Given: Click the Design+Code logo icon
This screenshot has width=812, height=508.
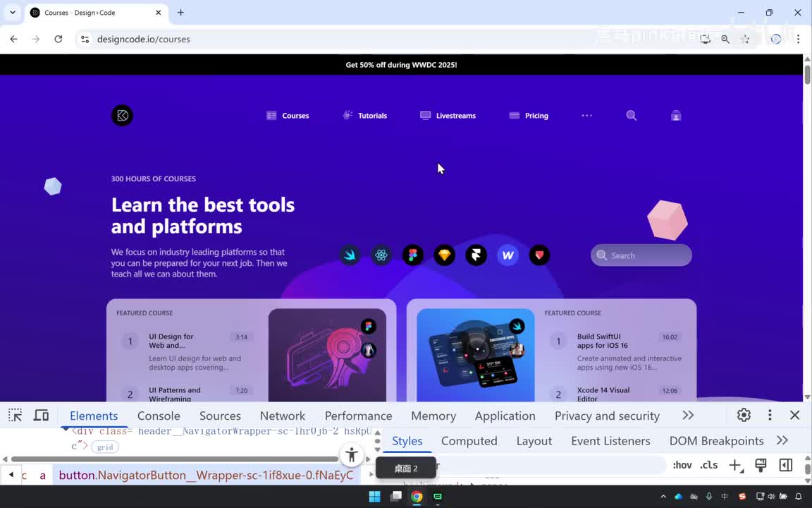Looking at the screenshot, I should pos(122,115).
